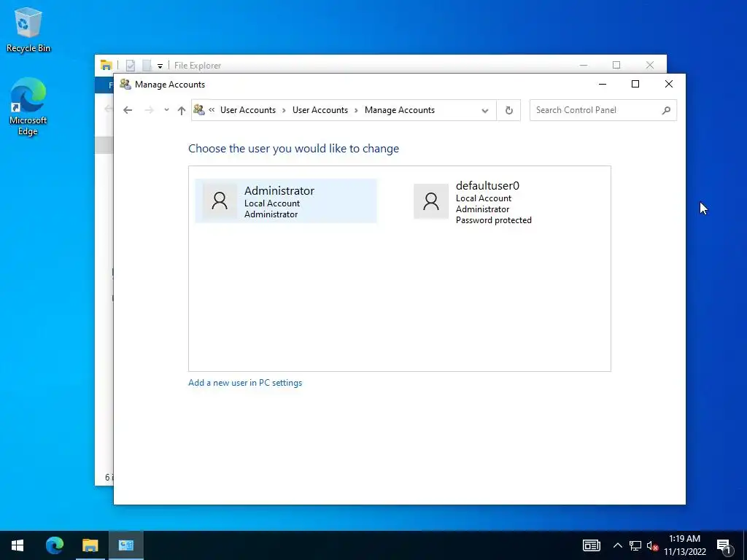Open recent locations dropdown beside forward arrow
747x560 pixels.
(166, 110)
